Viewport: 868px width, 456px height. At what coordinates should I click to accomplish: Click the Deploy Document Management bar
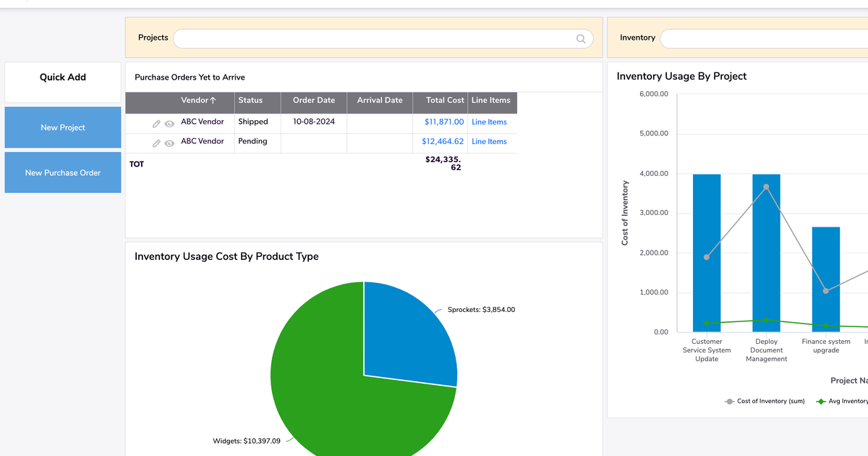(x=766, y=253)
